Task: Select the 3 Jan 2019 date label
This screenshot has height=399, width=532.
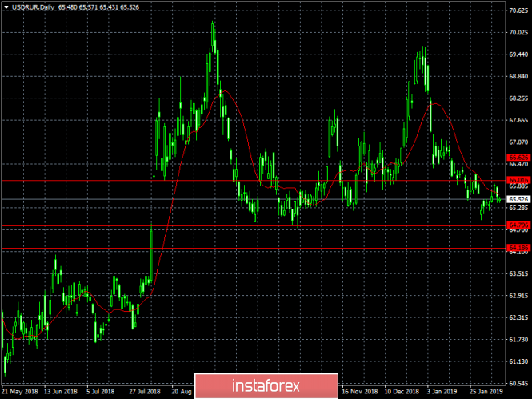Action: pos(442,393)
